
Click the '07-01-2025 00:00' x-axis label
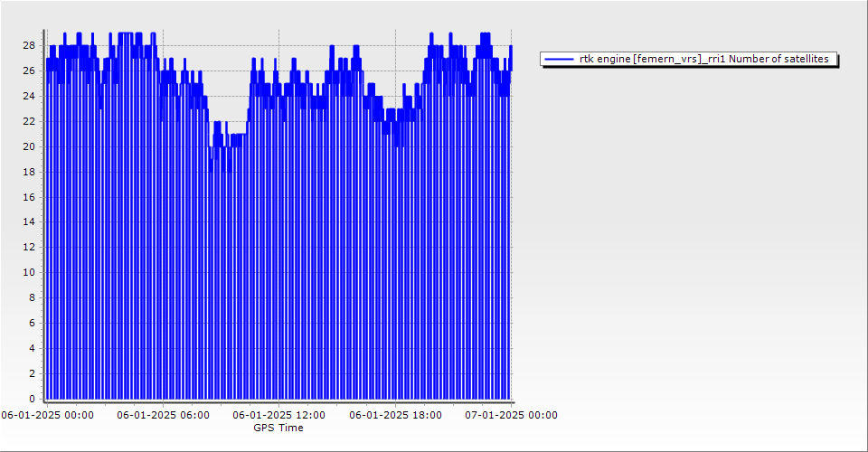pyautogui.click(x=511, y=416)
